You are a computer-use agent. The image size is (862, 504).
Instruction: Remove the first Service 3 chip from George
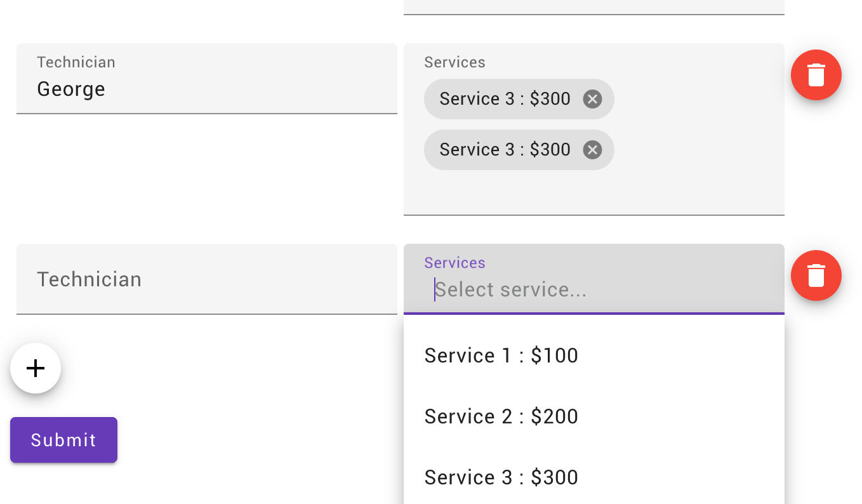coord(592,99)
